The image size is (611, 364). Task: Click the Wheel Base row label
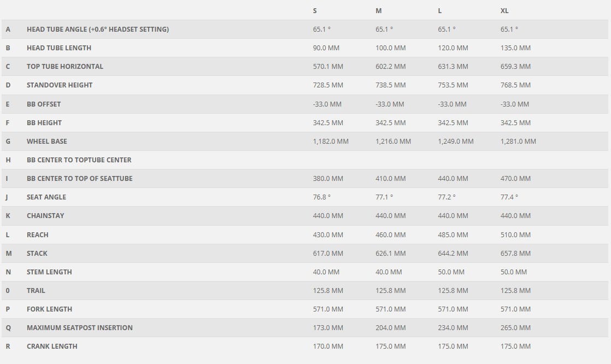pyautogui.click(x=47, y=142)
